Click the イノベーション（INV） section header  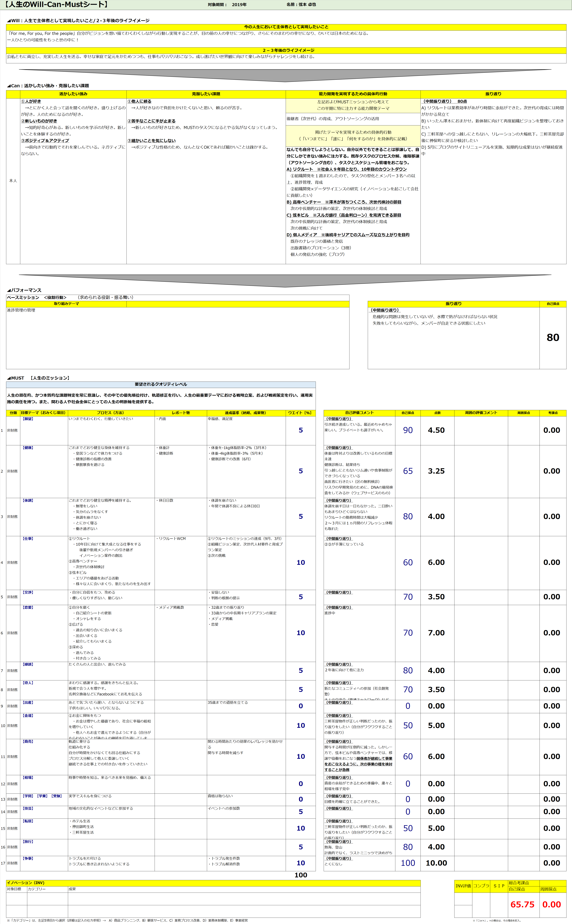[213, 883]
